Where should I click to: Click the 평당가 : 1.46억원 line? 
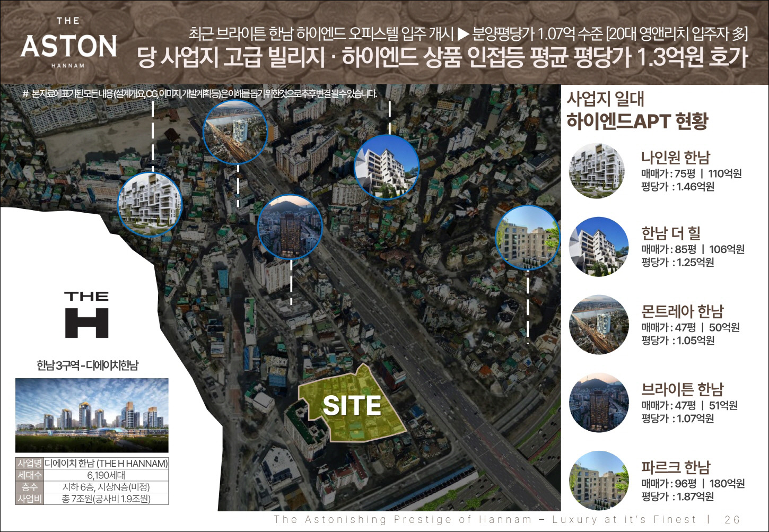click(x=678, y=187)
